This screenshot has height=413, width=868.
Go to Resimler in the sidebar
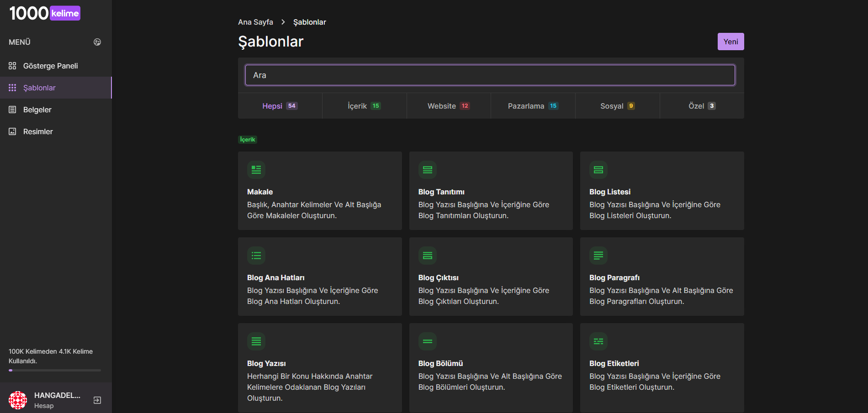pos(38,131)
